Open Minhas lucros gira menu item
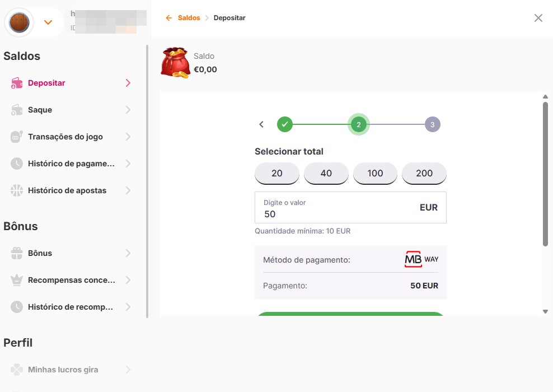Screen dimensions: 553x392 pos(71,370)
